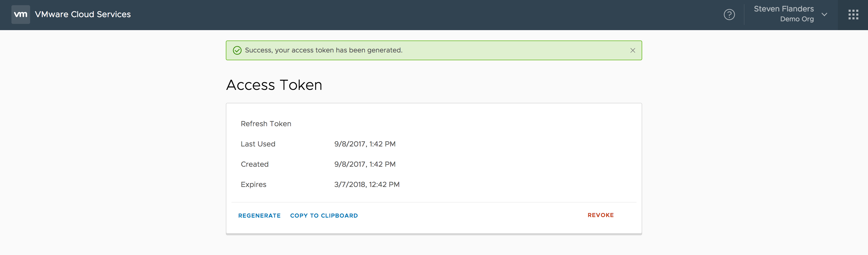Click the Access Token heading
The width and height of the screenshot is (868, 255).
click(274, 85)
